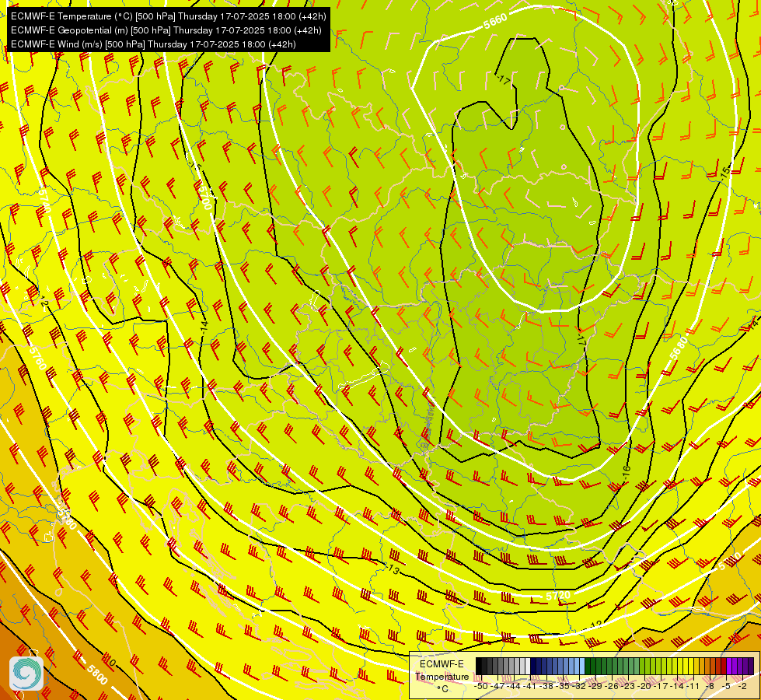This screenshot has height=700, width=761.
Task: Click the -35 tick label in legend
Action: 564,686
